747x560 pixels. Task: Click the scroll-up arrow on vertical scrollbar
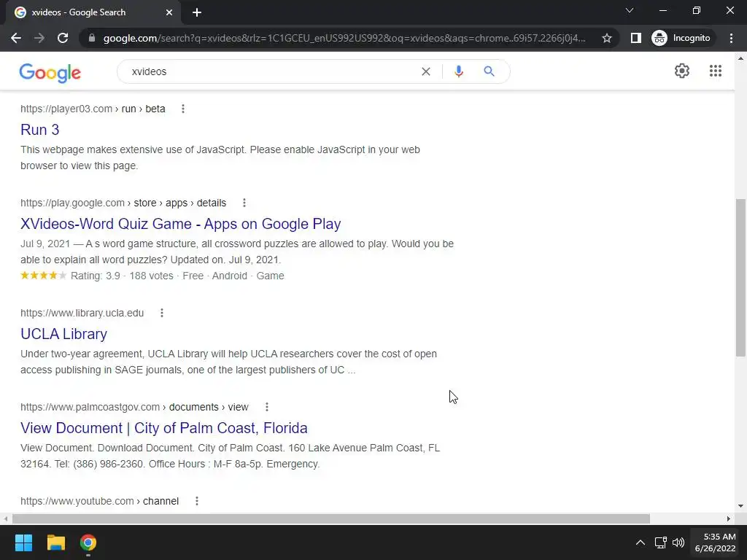pyautogui.click(x=740, y=58)
